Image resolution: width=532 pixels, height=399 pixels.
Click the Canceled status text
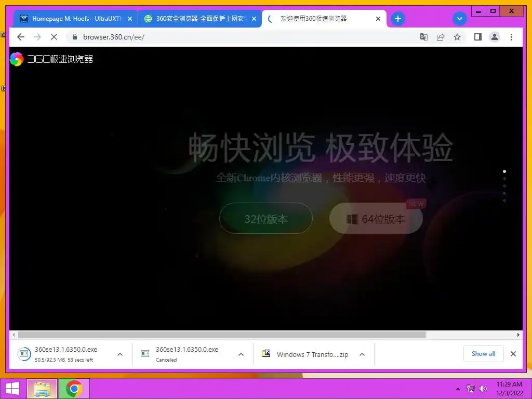pos(166,360)
